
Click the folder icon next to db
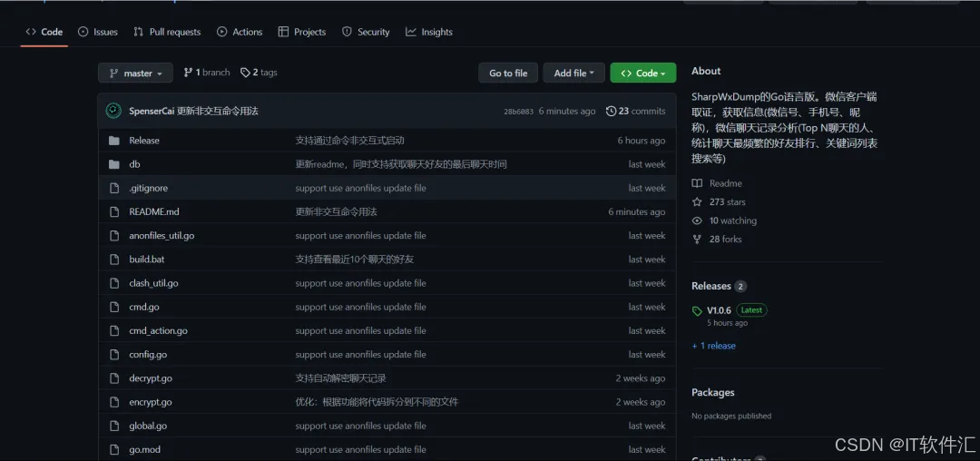click(x=113, y=164)
